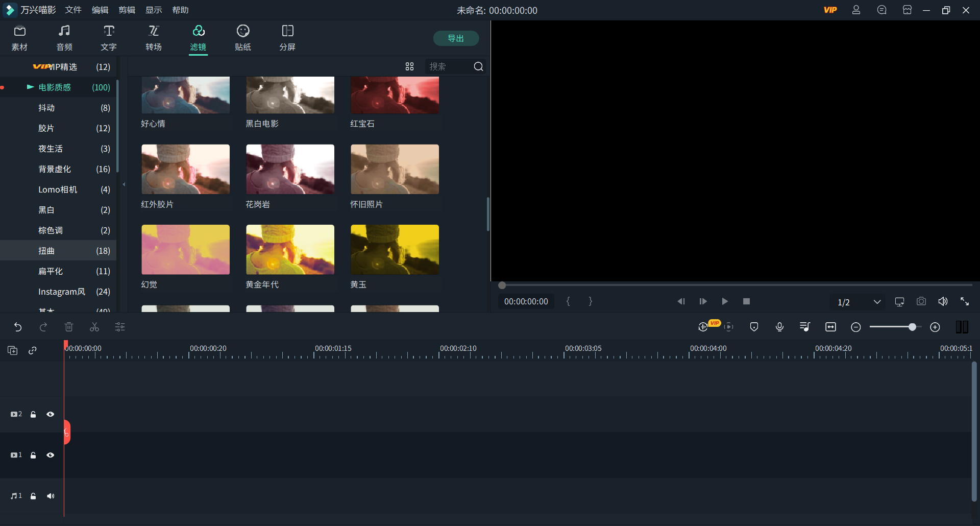
Task: Switch filter grid view layout icon
Action: click(409, 66)
